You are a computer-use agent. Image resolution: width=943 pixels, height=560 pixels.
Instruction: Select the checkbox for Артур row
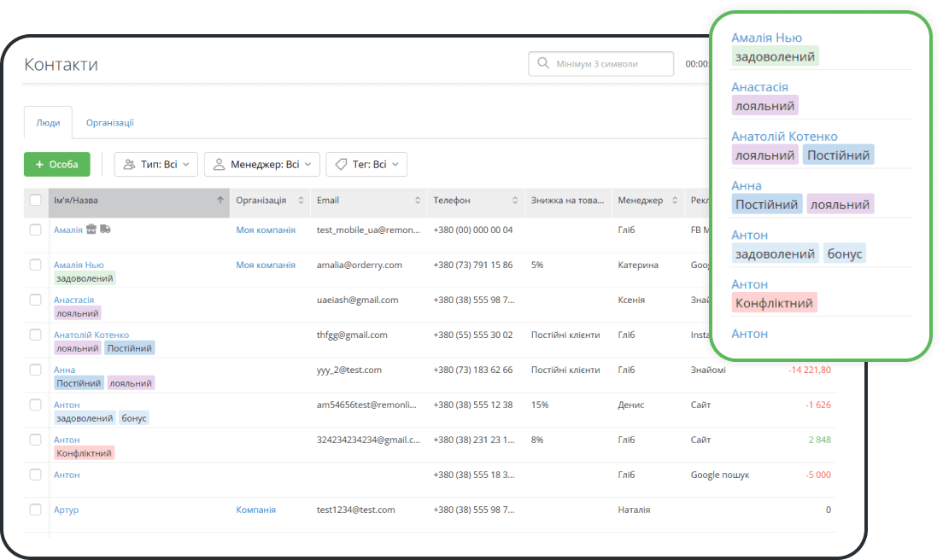click(x=35, y=510)
